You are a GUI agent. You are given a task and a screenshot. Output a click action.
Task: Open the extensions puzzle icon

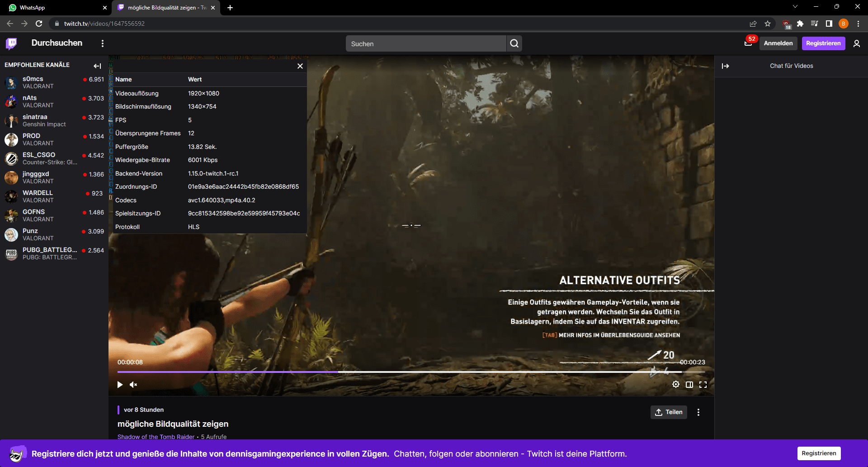coord(800,24)
